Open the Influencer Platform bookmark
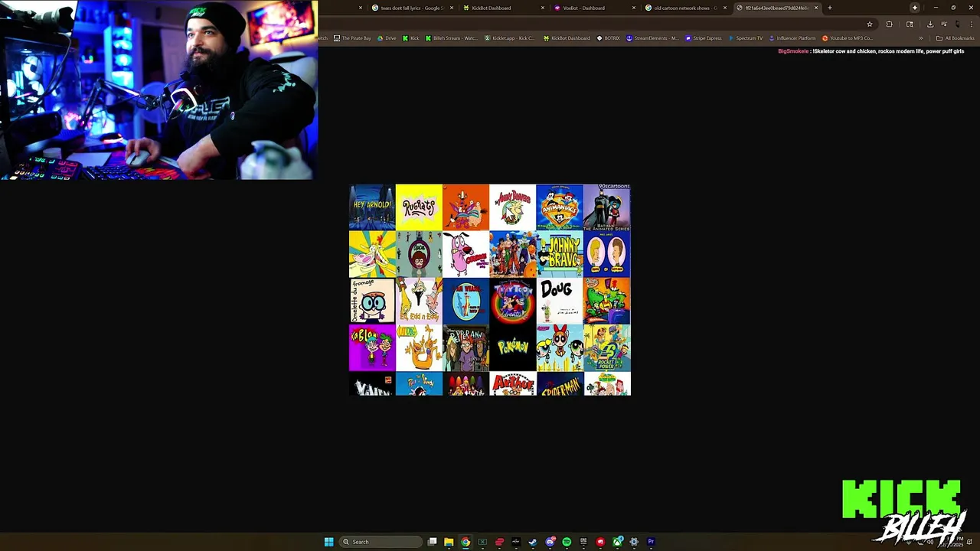 (792, 38)
